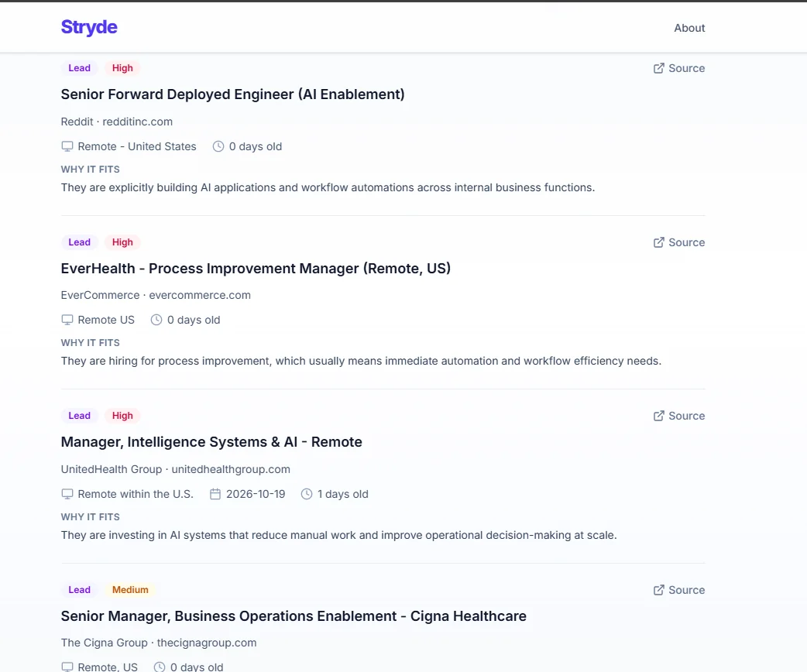
Task: Click Lead badge on UnitedHealth listing
Action: (79, 416)
